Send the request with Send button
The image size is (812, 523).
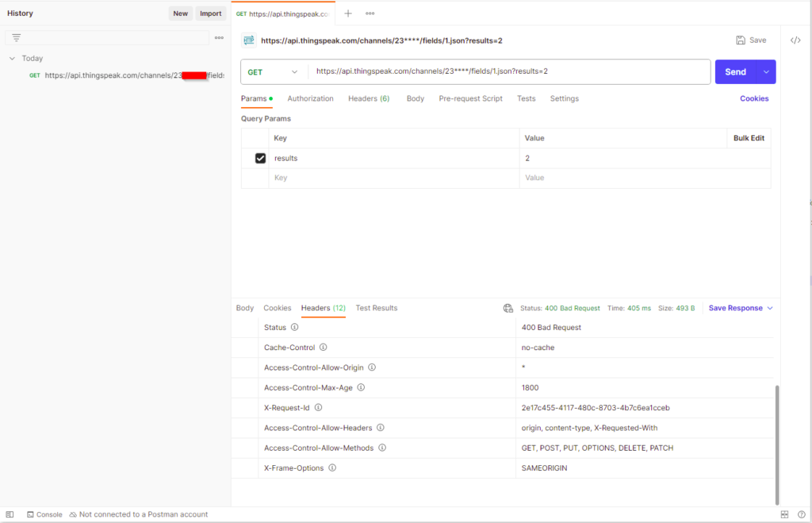735,71
